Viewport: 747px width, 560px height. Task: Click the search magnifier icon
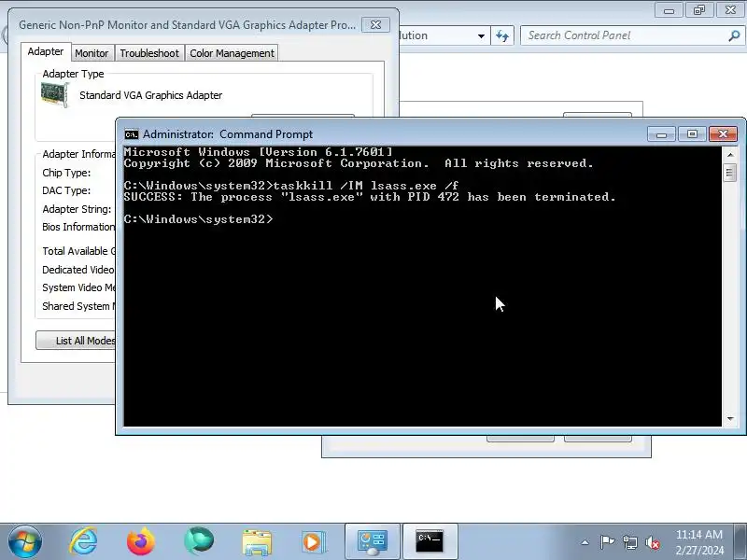point(734,35)
